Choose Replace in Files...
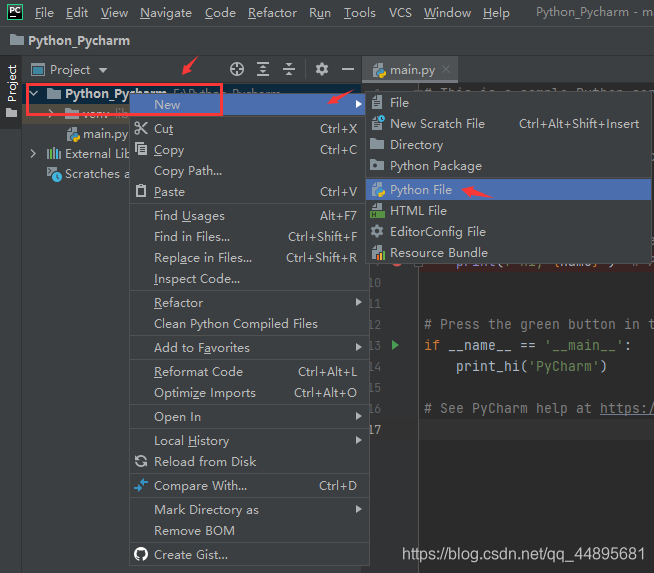The height and width of the screenshot is (573, 654). [249, 258]
